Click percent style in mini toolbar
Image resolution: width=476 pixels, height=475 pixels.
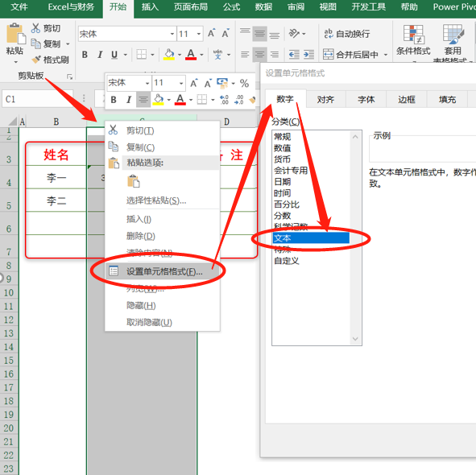pyautogui.click(x=244, y=83)
